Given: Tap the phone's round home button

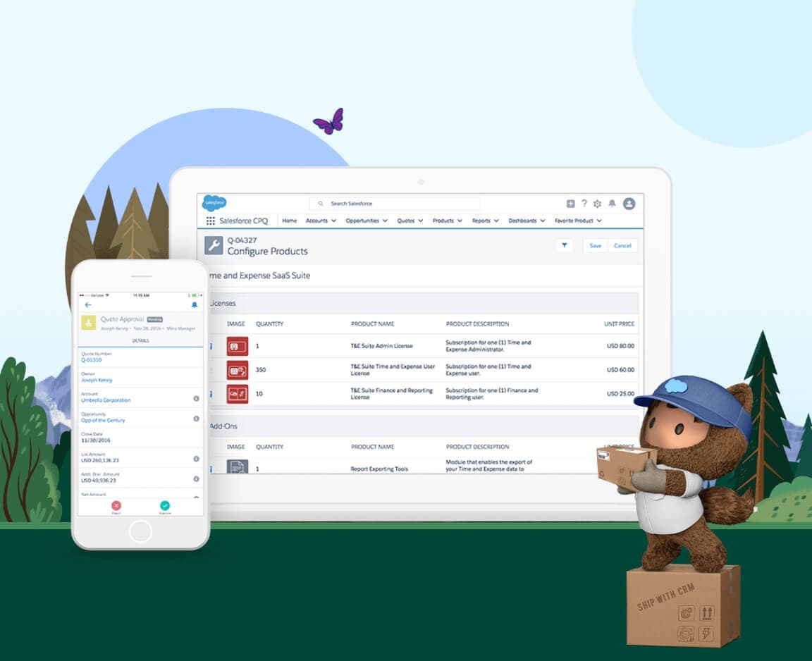Looking at the screenshot, I should (140, 531).
